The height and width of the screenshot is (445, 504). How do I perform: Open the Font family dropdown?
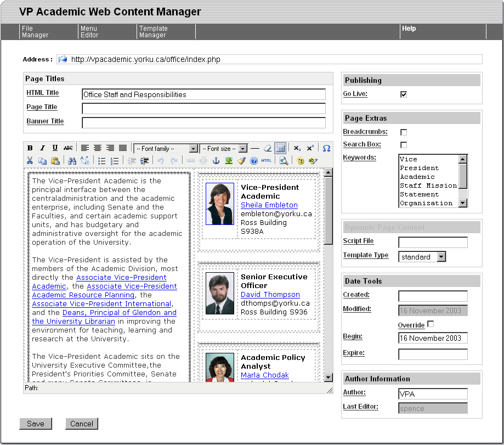(166, 149)
